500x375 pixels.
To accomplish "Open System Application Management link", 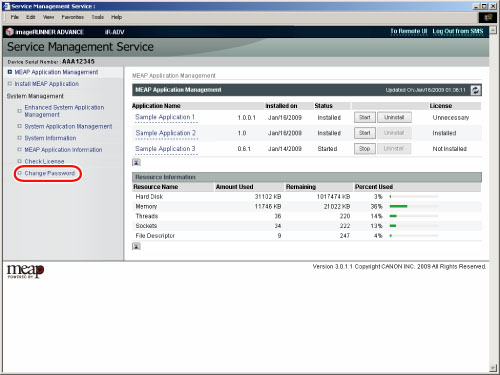I will click(68, 126).
